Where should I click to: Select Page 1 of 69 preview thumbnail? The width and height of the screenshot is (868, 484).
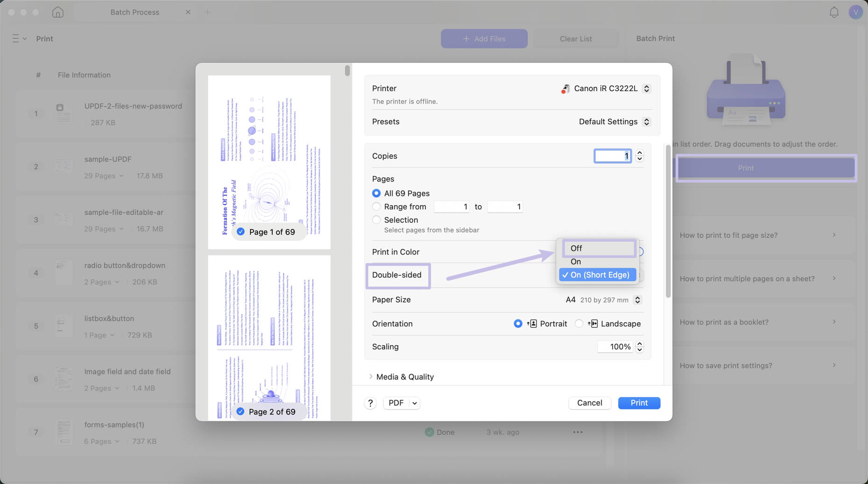point(269,162)
